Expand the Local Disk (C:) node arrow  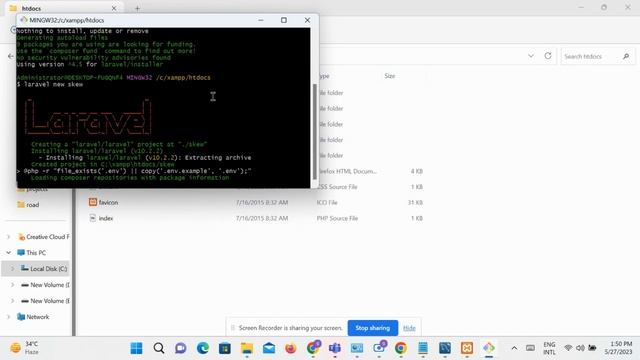(x=13, y=269)
